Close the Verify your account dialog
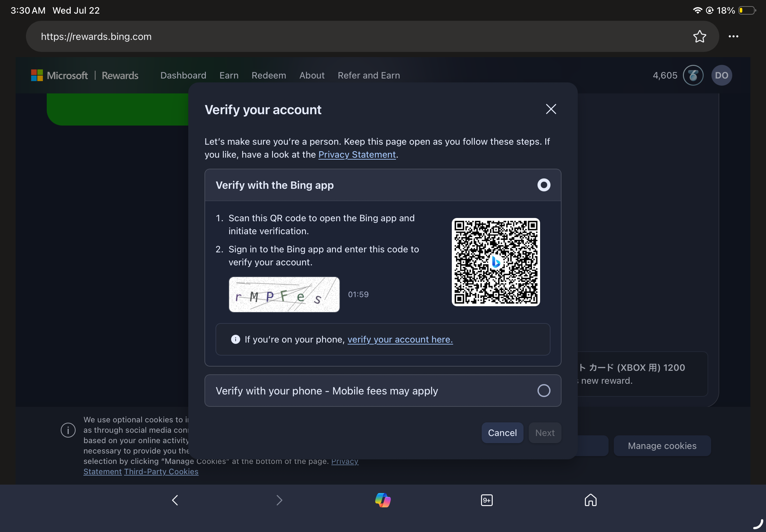766x532 pixels. click(x=551, y=109)
